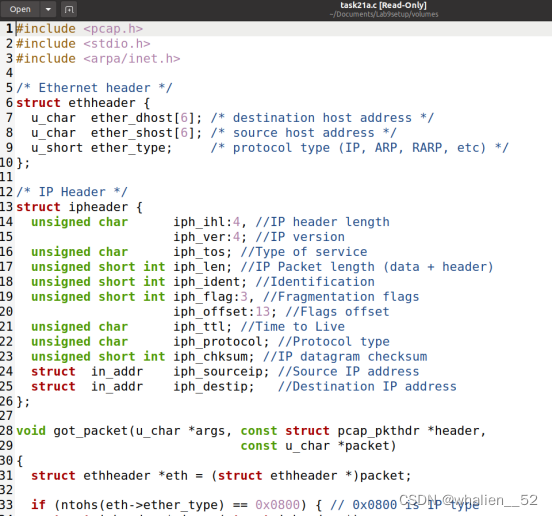Click 'iph_chksum;' on line 23

[x=213, y=357]
